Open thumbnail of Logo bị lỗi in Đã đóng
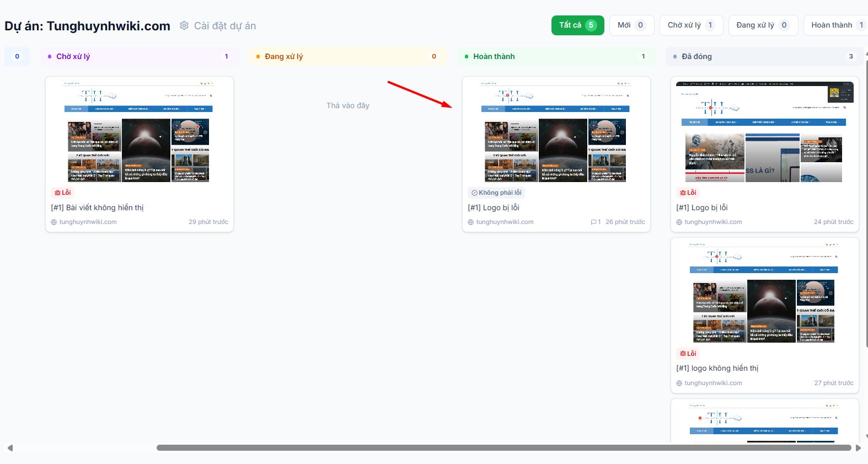The width and height of the screenshot is (868, 464). (764, 132)
